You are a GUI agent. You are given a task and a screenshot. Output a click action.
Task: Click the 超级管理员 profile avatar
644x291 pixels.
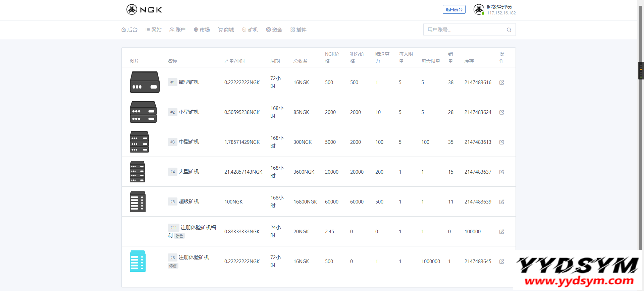point(479,9)
